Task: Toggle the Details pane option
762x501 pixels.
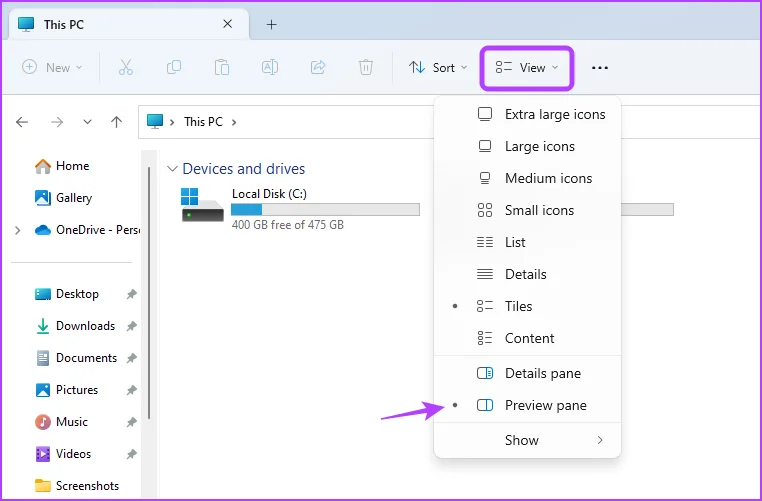Action: pyautogui.click(x=527, y=373)
